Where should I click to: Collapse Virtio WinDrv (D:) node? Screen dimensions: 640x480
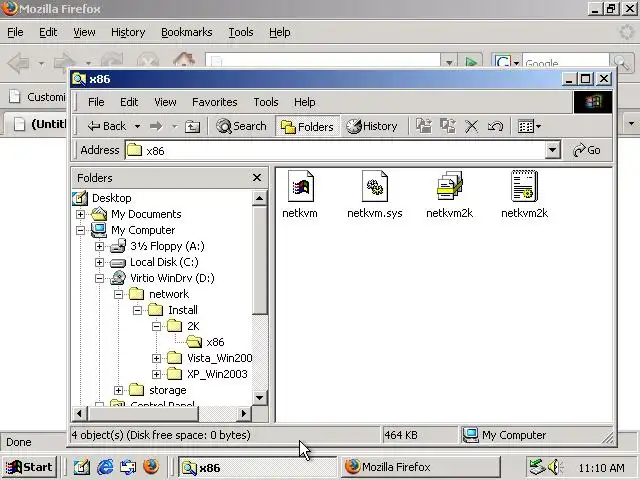tap(99, 278)
